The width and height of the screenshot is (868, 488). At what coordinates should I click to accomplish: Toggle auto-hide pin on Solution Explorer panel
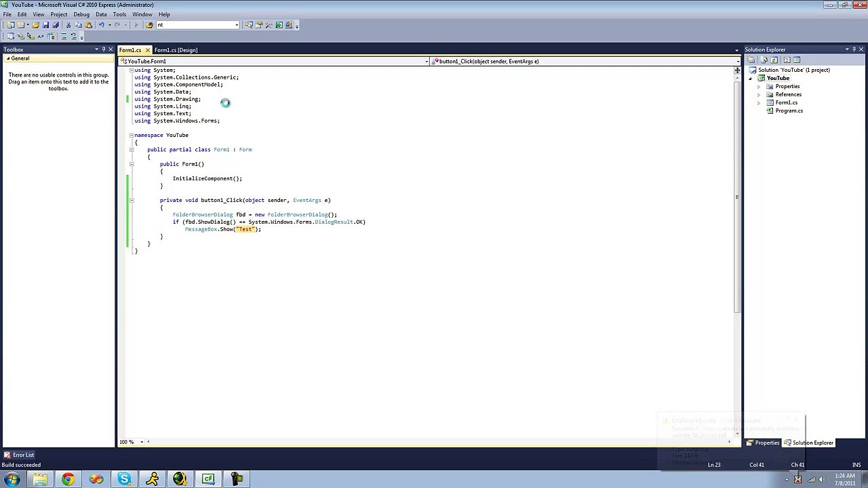(854, 49)
